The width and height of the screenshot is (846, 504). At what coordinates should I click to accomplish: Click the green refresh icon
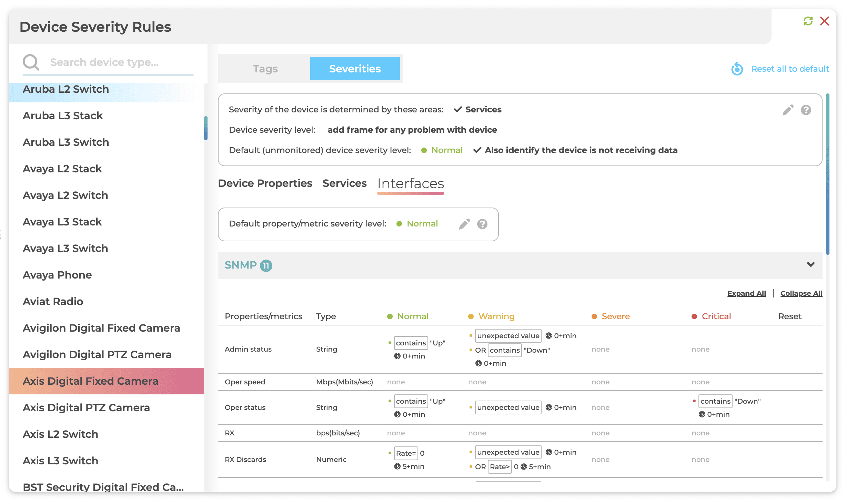click(x=808, y=21)
